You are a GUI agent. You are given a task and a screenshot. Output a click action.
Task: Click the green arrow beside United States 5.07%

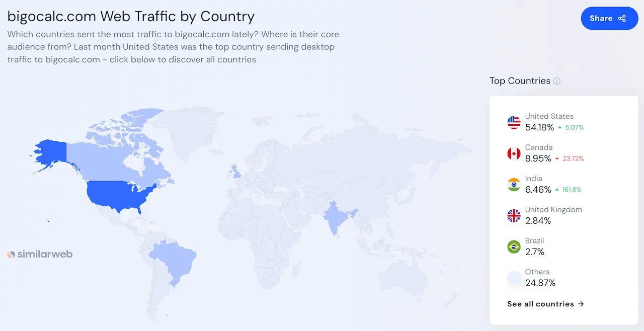coord(559,128)
